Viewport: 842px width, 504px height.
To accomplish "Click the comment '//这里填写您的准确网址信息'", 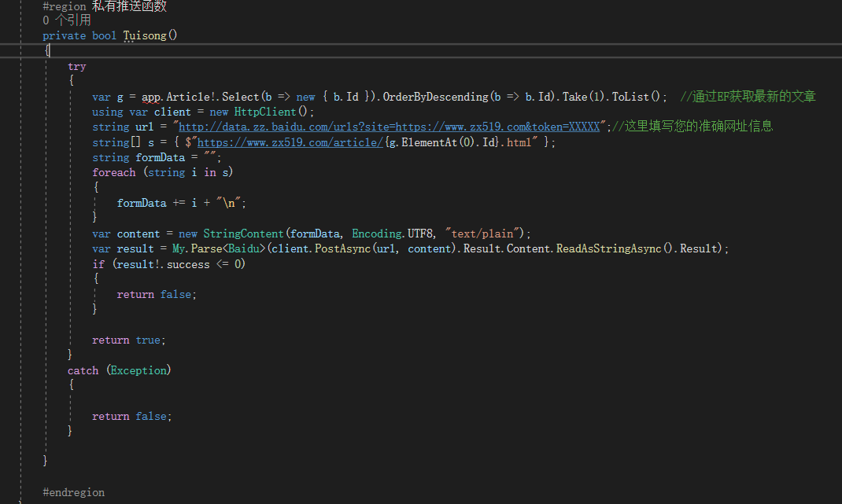I will click(692, 127).
